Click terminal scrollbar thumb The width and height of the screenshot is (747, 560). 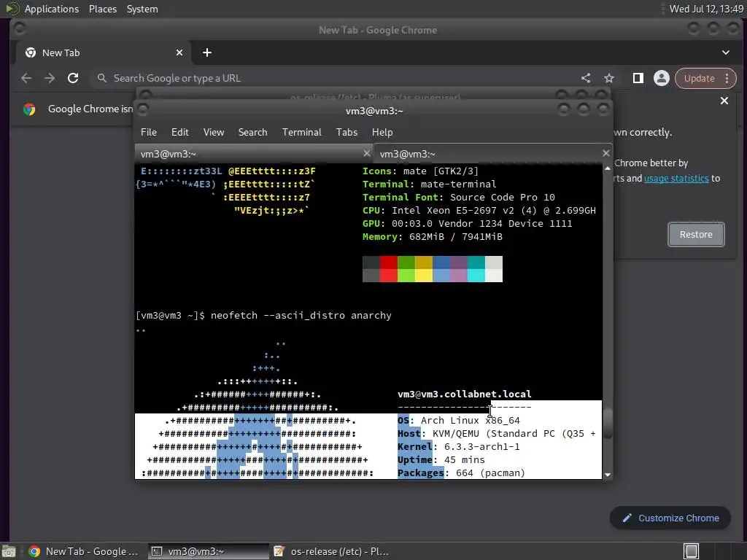(x=608, y=424)
